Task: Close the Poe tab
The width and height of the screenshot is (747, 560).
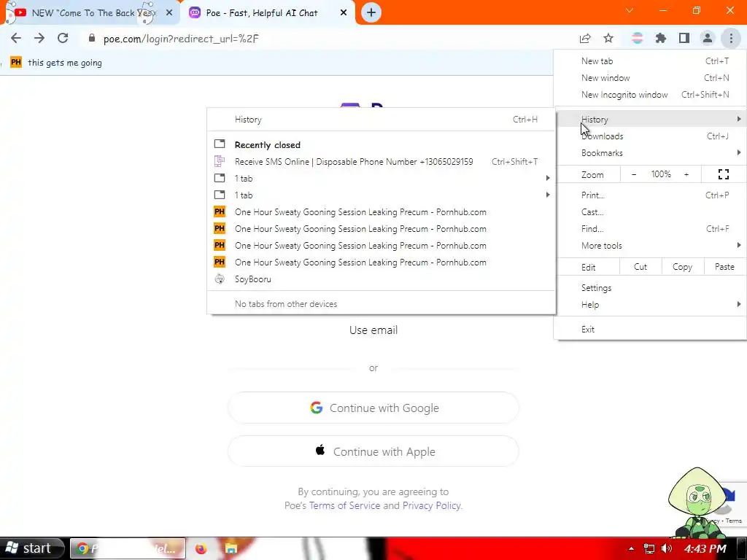Action: [x=344, y=13]
